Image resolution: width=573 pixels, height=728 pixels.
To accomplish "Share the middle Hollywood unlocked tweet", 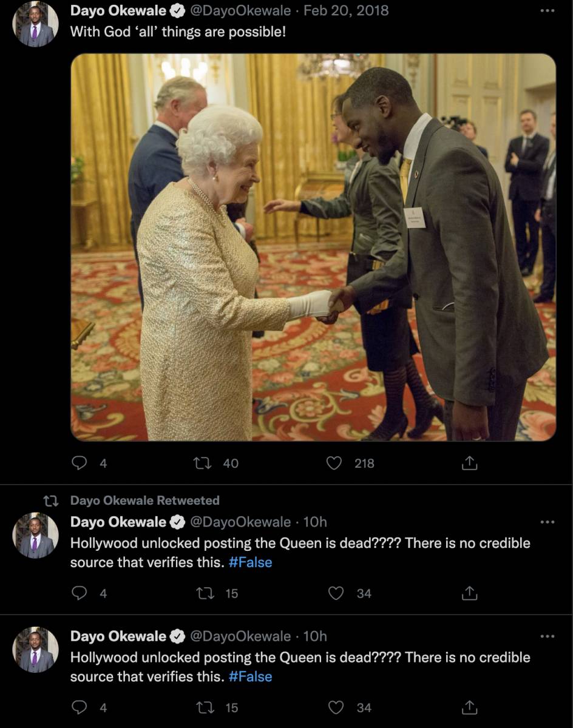I will pos(469,593).
